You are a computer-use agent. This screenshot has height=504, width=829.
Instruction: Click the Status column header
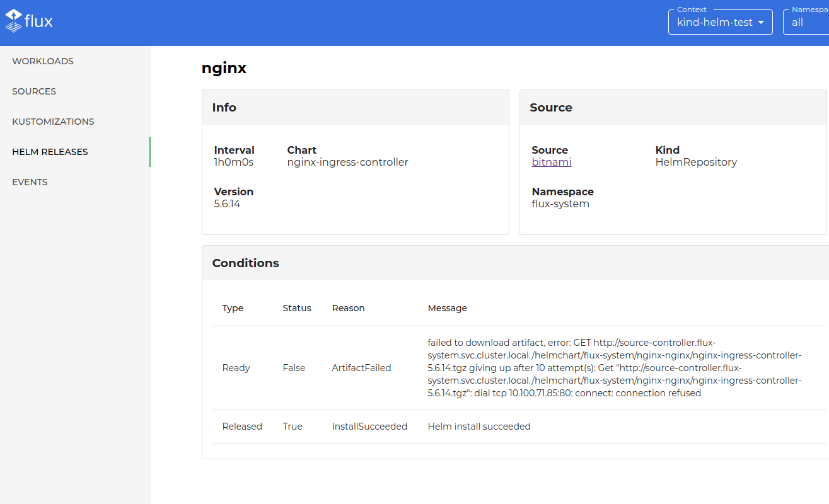tap(297, 308)
